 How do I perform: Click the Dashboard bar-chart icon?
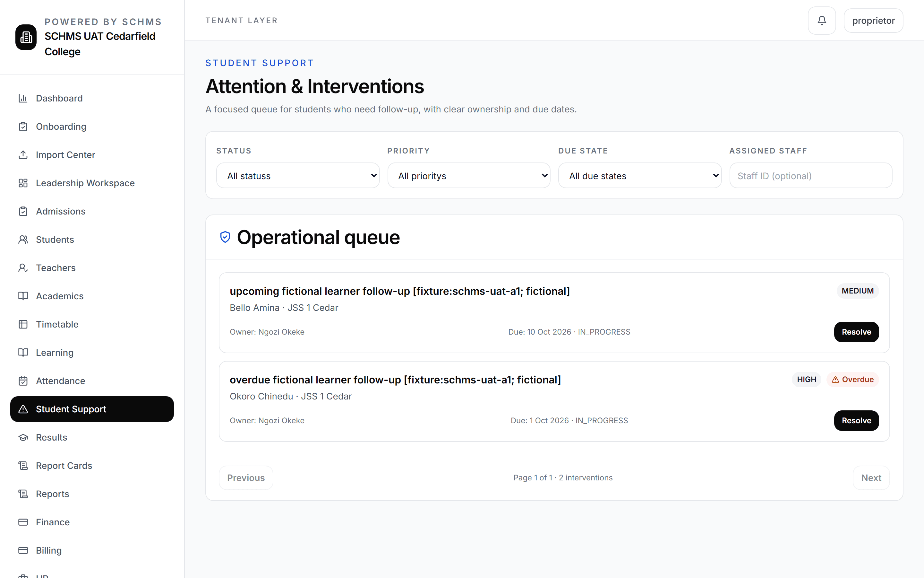(23, 98)
